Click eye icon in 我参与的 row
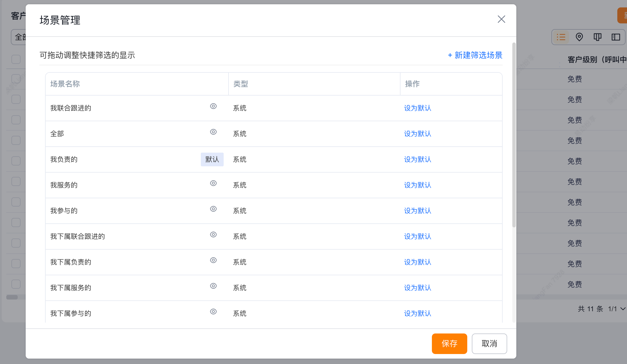627x364 pixels. coord(213,209)
